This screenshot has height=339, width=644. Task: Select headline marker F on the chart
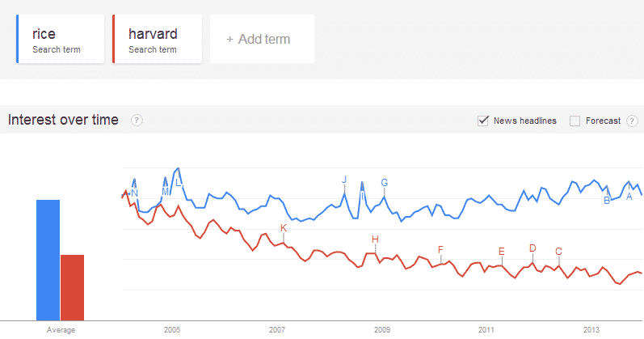440,250
